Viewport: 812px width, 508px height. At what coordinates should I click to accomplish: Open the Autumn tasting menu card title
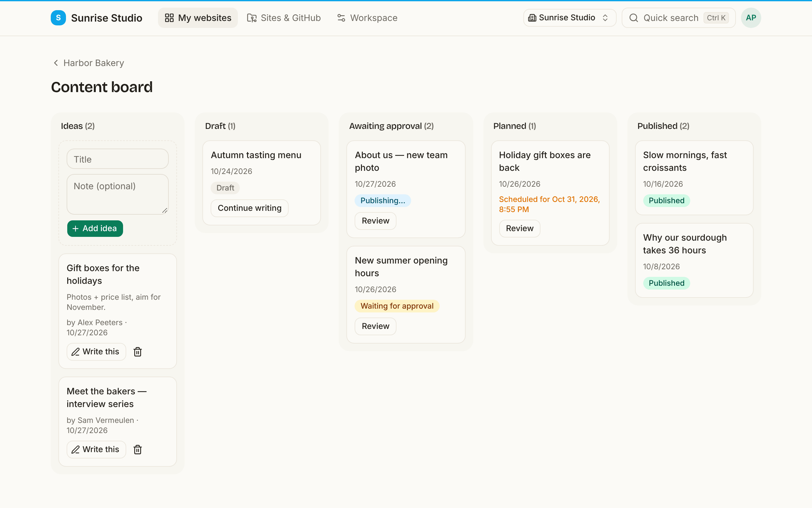click(256, 155)
